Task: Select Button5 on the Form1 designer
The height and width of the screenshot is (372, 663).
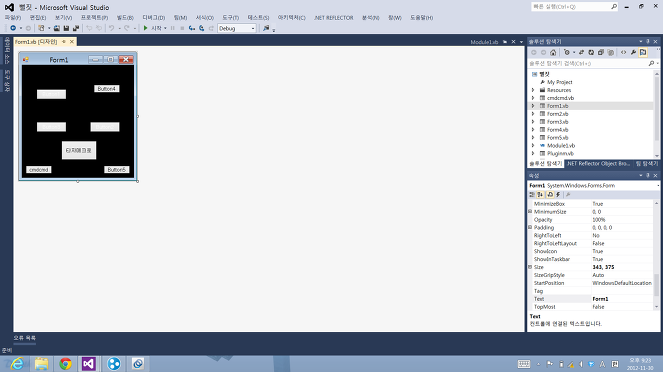Action: (x=116, y=170)
